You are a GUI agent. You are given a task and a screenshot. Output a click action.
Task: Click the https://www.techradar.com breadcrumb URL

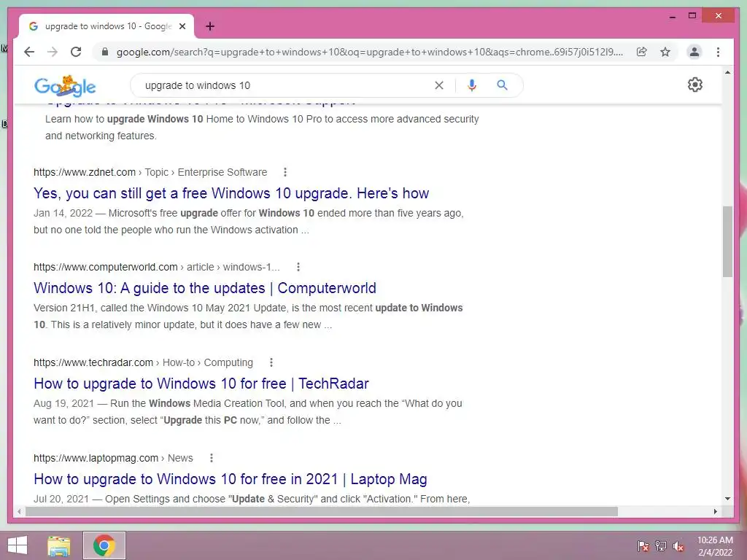click(x=93, y=362)
